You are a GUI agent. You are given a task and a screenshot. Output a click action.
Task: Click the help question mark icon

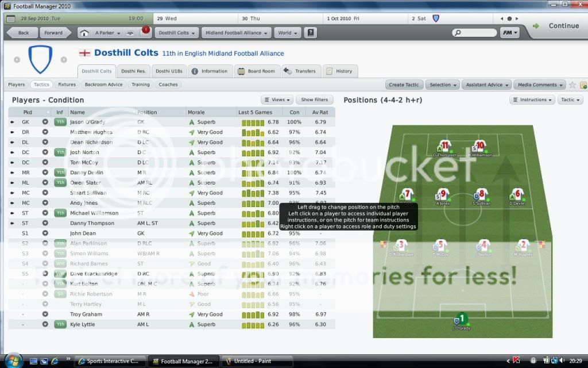pos(310,33)
